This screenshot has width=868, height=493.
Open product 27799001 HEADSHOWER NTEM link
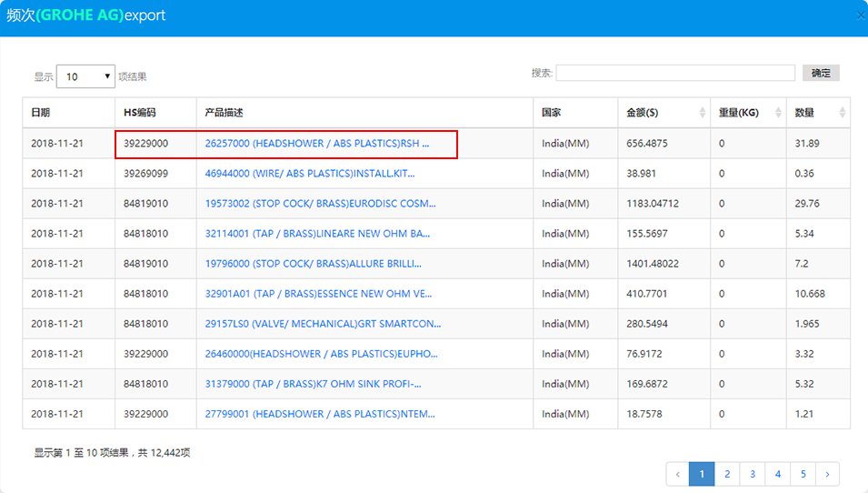pos(320,414)
